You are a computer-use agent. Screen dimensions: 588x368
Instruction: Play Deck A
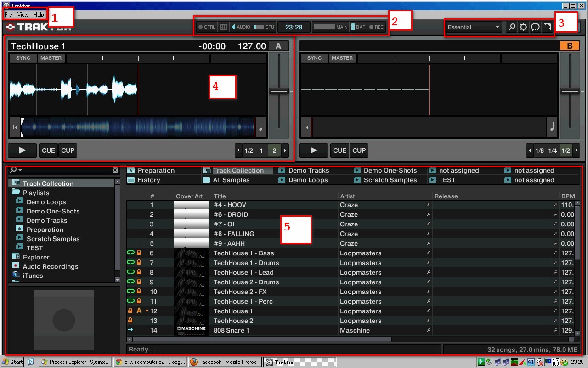(x=22, y=150)
